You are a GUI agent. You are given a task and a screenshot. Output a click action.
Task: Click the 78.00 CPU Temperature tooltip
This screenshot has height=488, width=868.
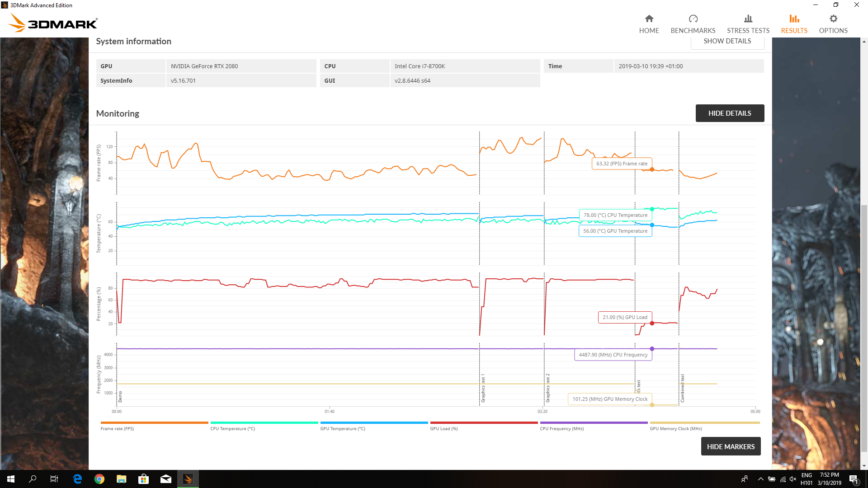(x=615, y=215)
